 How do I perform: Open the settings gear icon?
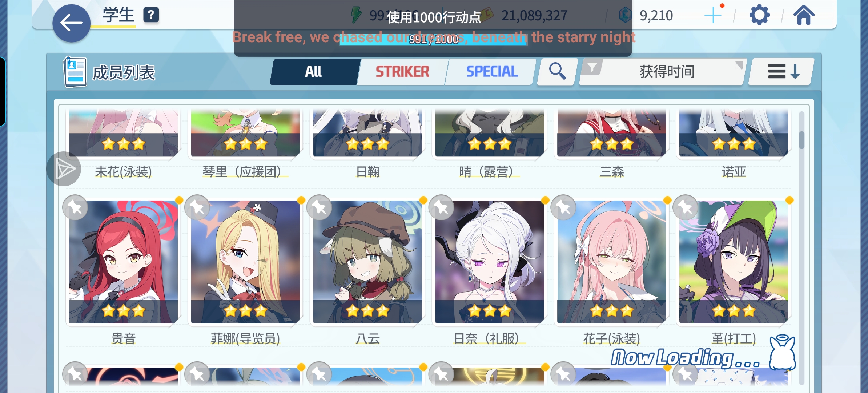coord(759,15)
